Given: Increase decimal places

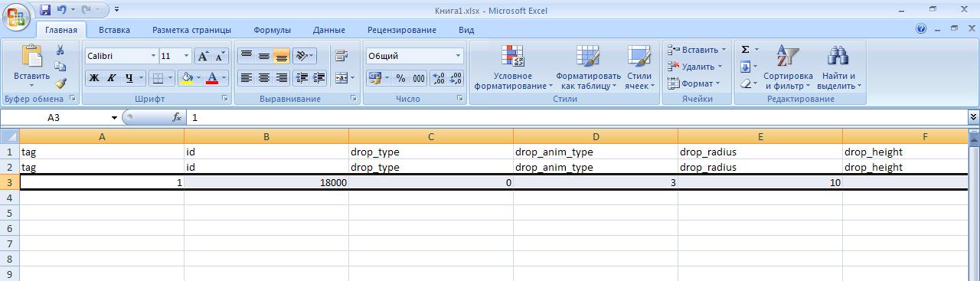Looking at the screenshot, I should pyautogui.click(x=439, y=78).
